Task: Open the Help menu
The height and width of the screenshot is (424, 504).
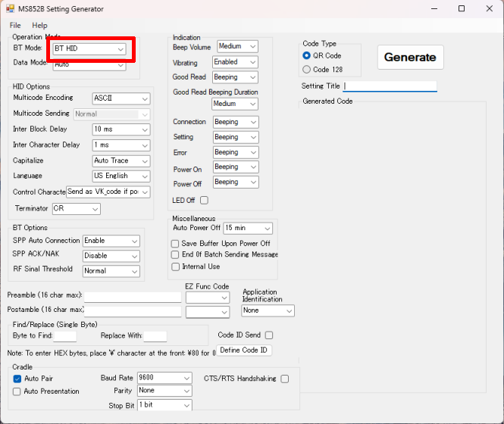Action: (39, 26)
